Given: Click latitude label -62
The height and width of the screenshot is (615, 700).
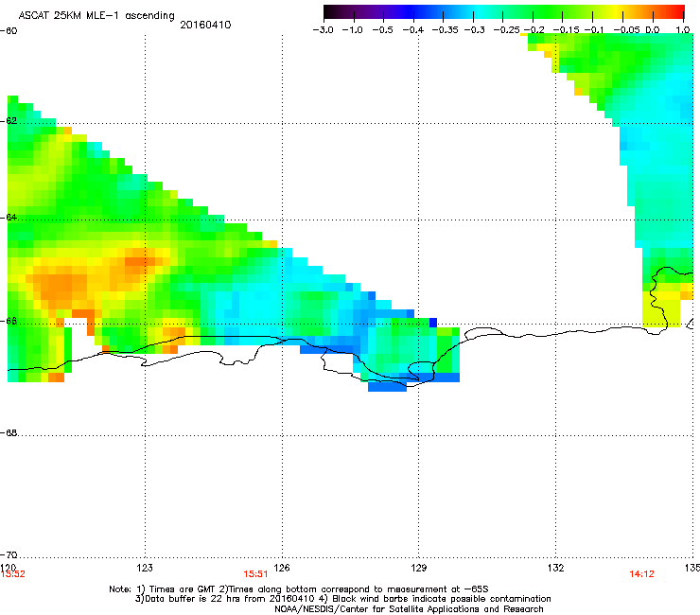Looking at the screenshot, I should 9,121.
